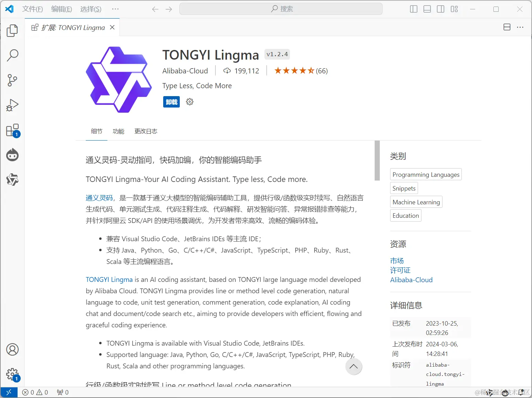Open the 市场 marketplace resource link

pyautogui.click(x=397, y=261)
